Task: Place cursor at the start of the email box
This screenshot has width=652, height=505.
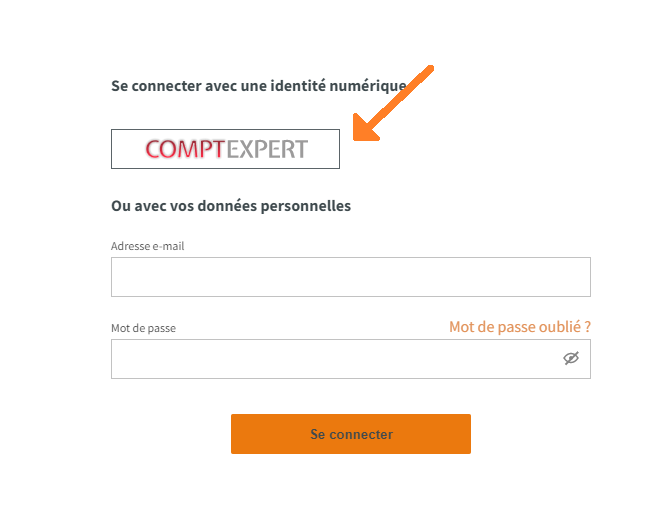Action: tap(117, 277)
